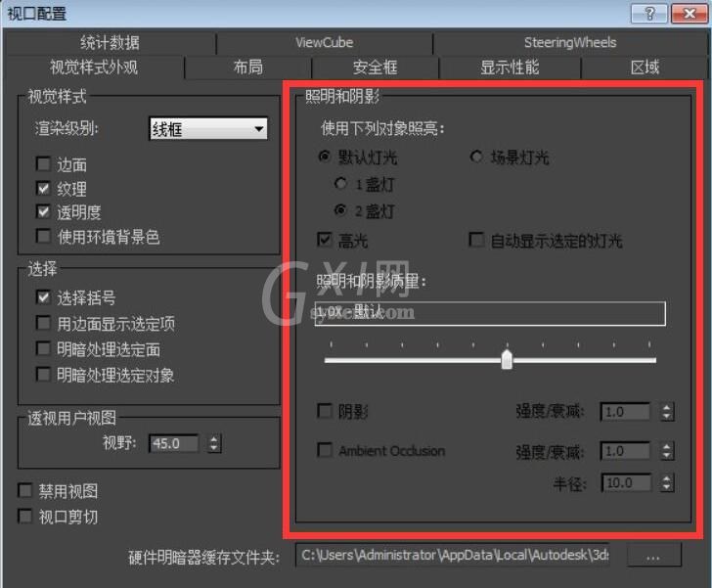Toggle the 选择括号 checkbox

[43, 297]
